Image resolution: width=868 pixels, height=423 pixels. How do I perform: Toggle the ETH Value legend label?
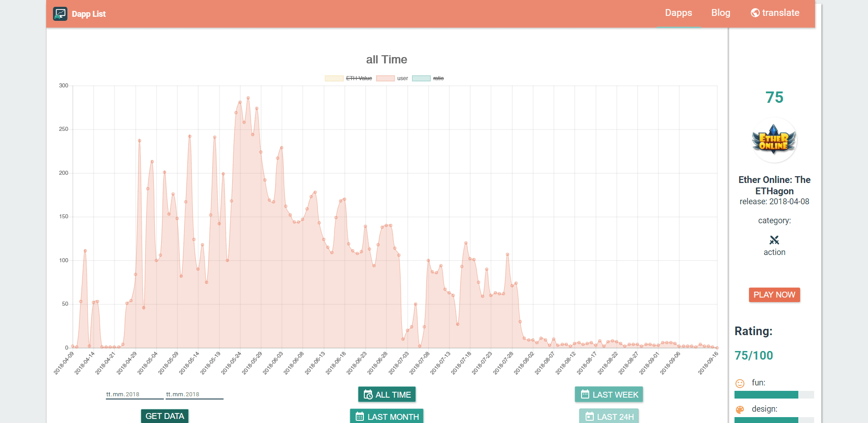[359, 78]
